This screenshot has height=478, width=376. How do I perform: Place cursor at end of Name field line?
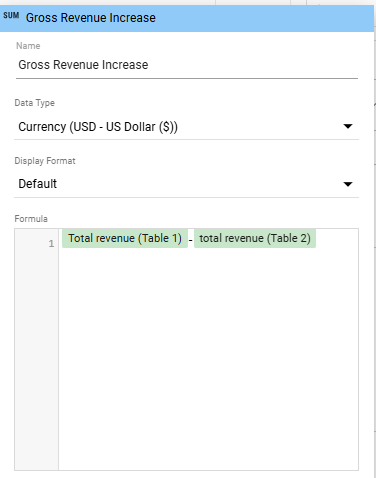click(253, 65)
